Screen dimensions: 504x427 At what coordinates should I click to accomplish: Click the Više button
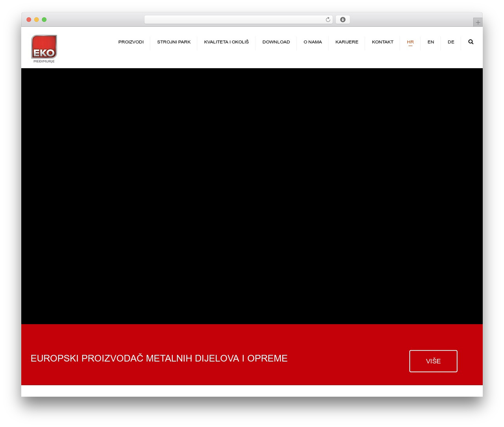coord(433,361)
